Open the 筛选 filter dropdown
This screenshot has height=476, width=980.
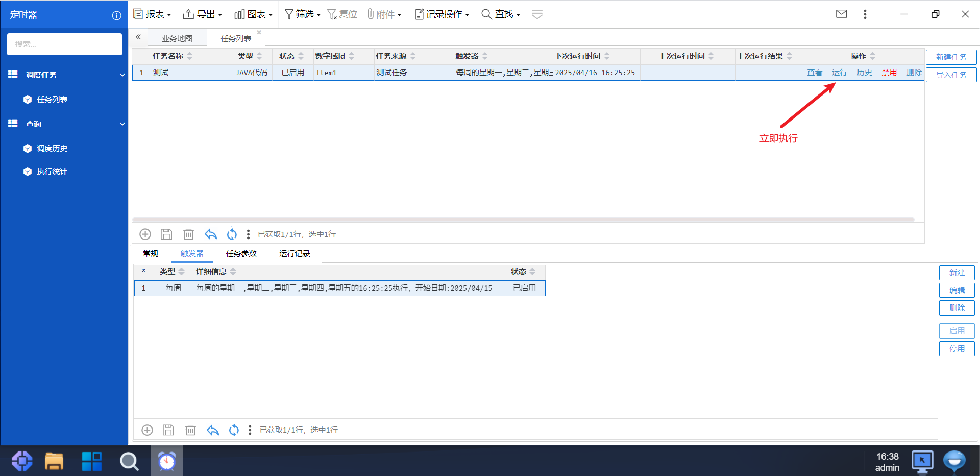click(302, 14)
